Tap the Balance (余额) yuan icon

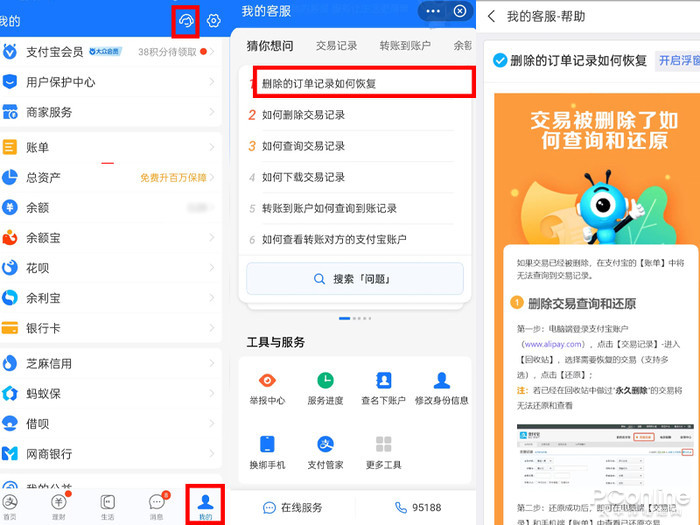click(x=10, y=208)
